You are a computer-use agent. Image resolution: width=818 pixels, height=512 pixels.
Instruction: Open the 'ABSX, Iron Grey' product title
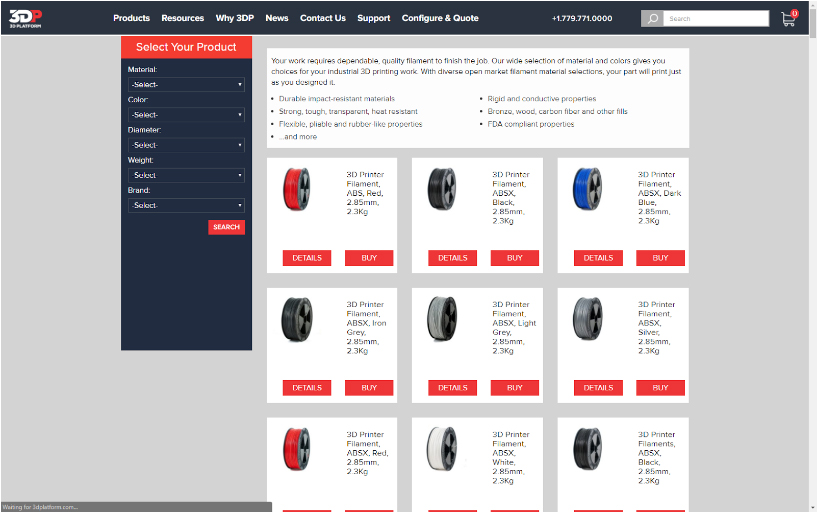click(366, 328)
